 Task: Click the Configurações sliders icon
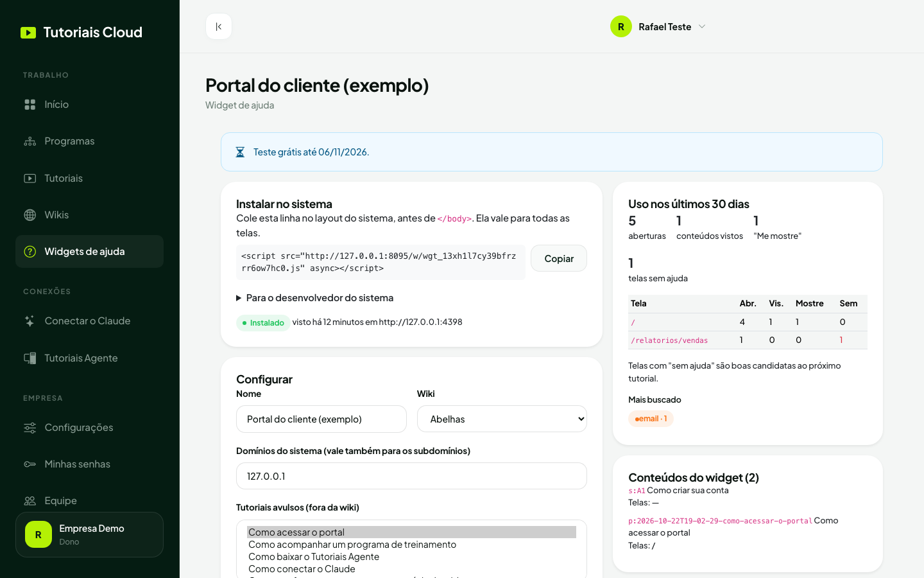30,428
